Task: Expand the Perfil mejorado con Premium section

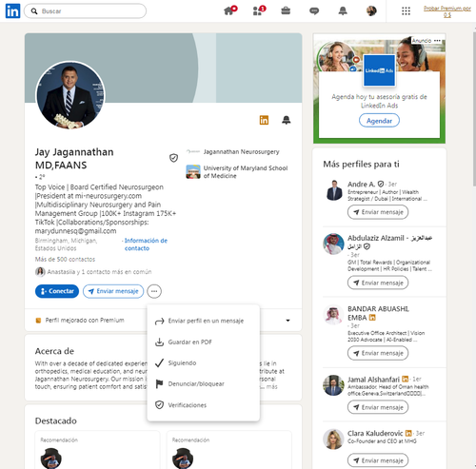Action: (288, 321)
